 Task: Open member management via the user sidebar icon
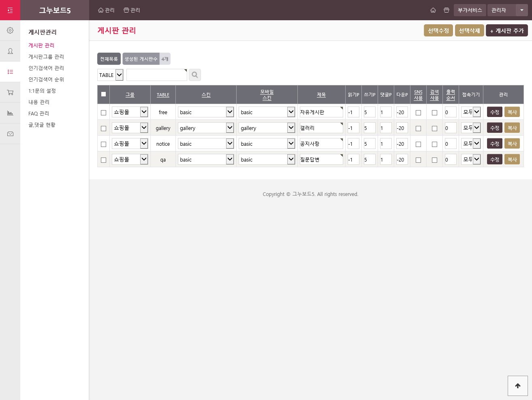tap(10, 51)
